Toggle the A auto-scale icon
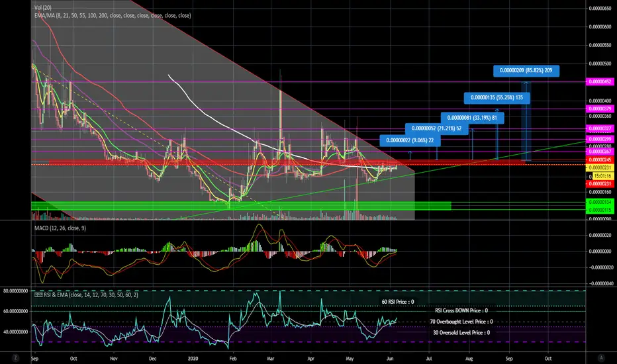Image resolution: width=617 pixels, height=364 pixels. [x=601, y=357]
